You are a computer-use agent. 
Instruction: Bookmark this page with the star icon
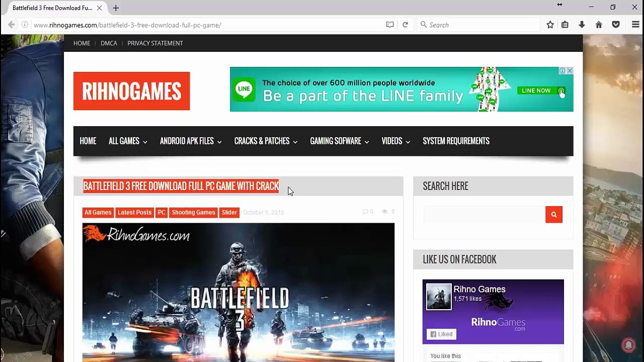coord(550,25)
